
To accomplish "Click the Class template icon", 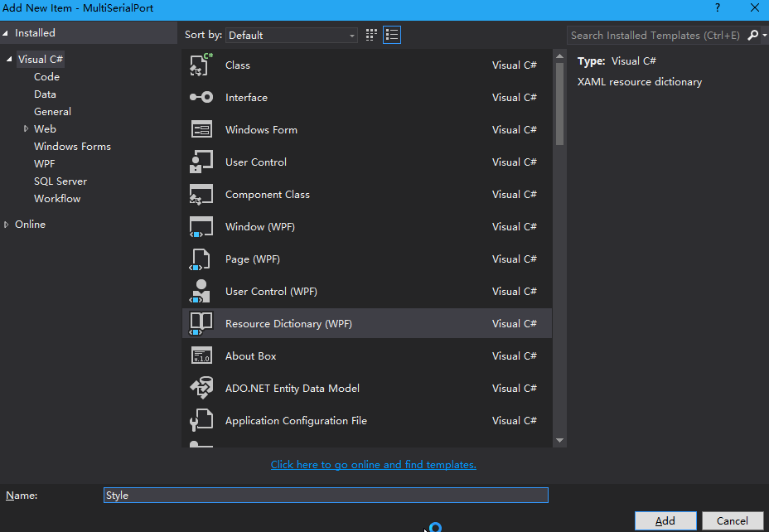I will 201,65.
